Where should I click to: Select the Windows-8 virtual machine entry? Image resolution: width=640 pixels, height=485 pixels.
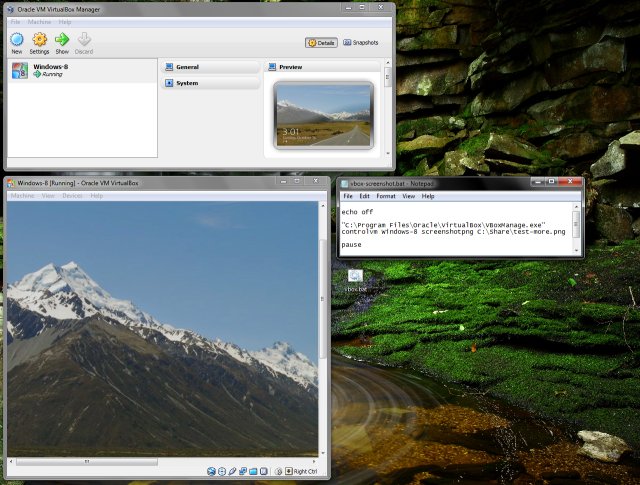click(x=82, y=71)
